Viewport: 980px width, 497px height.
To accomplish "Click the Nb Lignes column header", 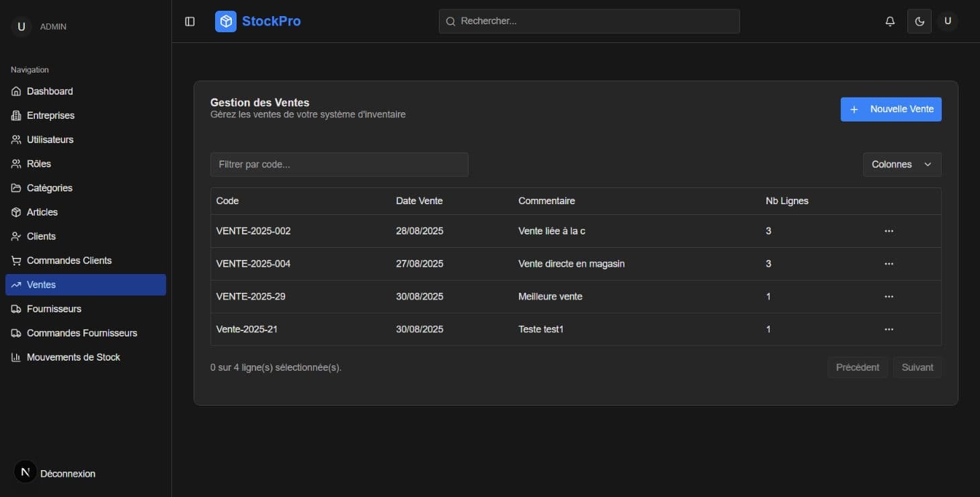I will tap(787, 201).
